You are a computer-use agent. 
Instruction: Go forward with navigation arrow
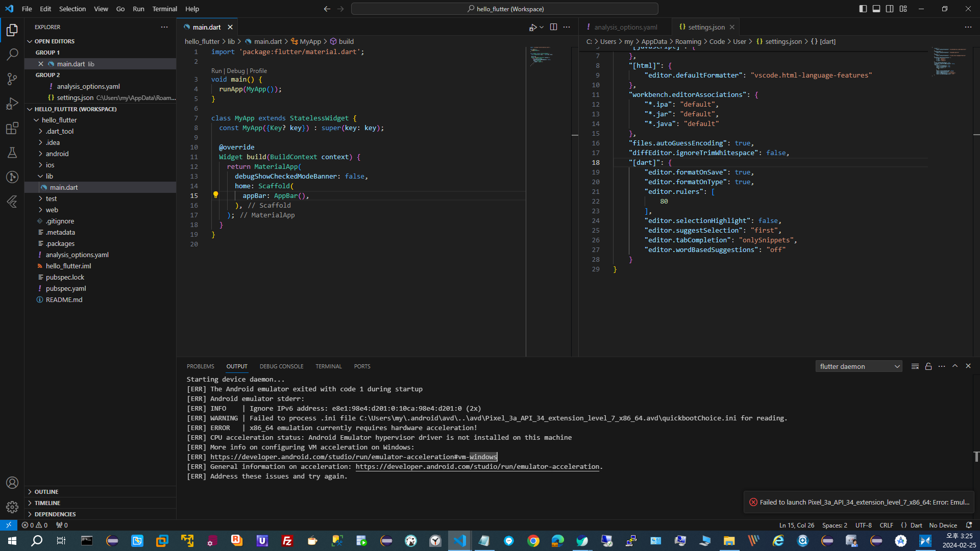click(x=340, y=9)
